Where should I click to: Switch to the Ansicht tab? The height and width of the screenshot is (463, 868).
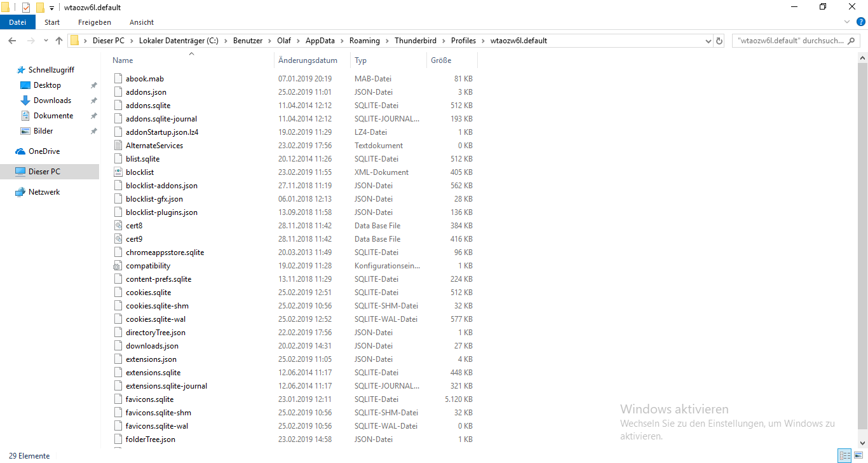tap(142, 22)
